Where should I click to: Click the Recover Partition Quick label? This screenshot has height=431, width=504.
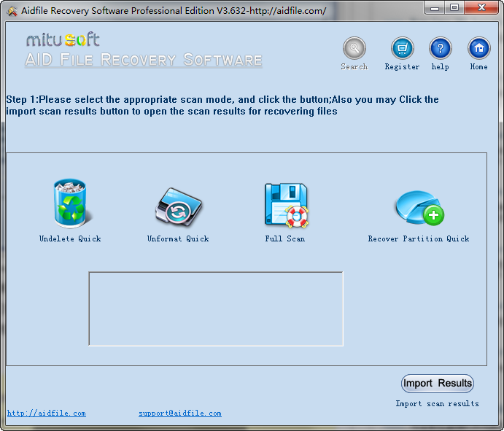coord(419,238)
